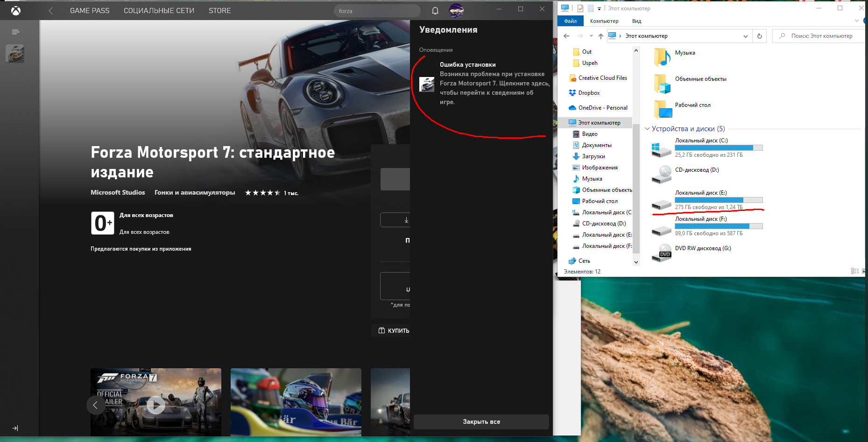Go back in Explorer
Viewport: 868px width, 442px height.
pyautogui.click(x=566, y=36)
